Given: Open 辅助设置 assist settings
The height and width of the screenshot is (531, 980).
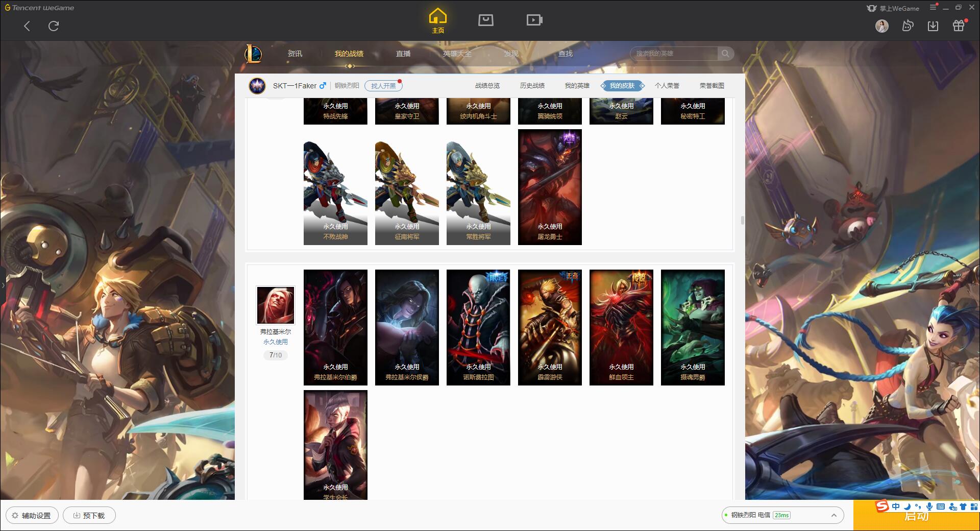Looking at the screenshot, I should 32,516.
